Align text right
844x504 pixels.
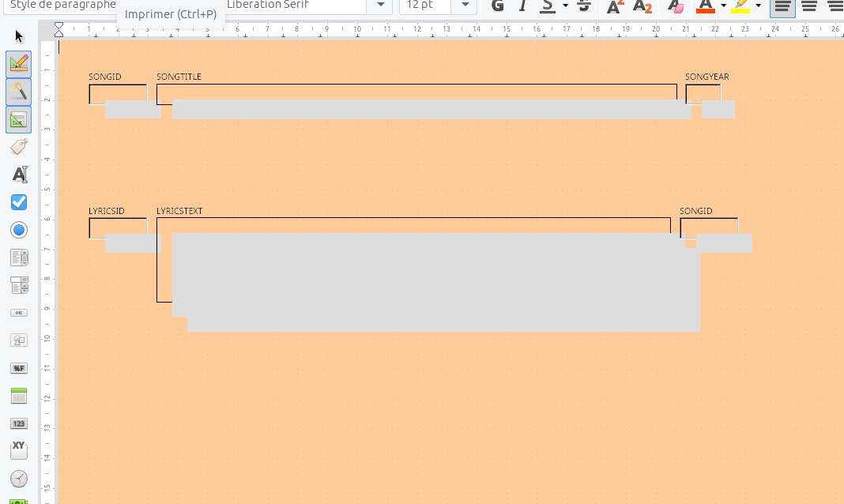835,6
